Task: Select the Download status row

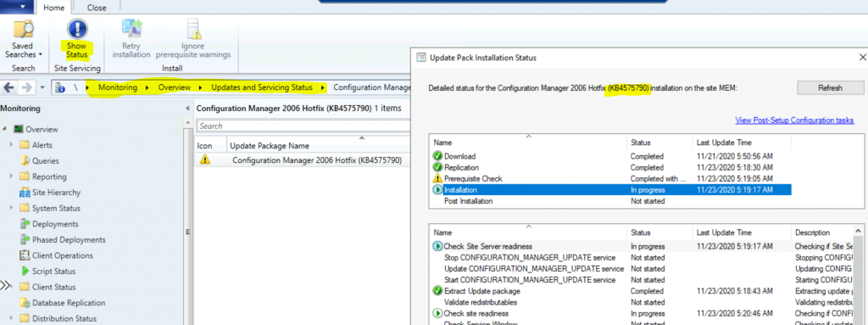Action: click(609, 156)
